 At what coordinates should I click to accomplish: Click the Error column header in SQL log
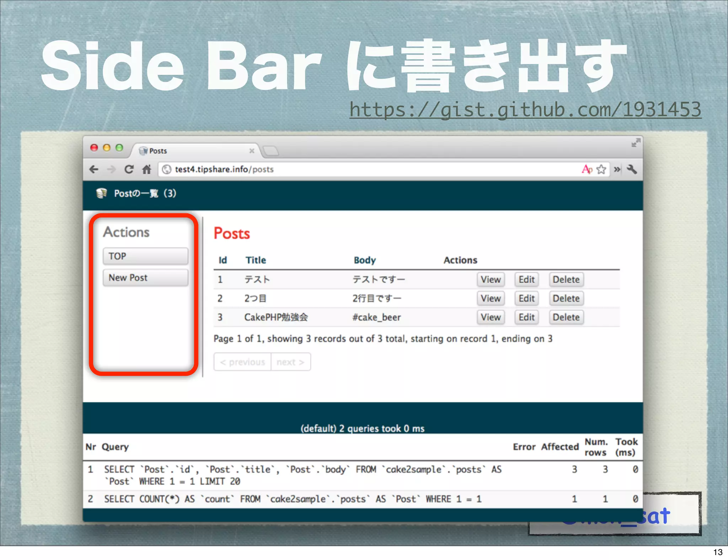point(524,447)
